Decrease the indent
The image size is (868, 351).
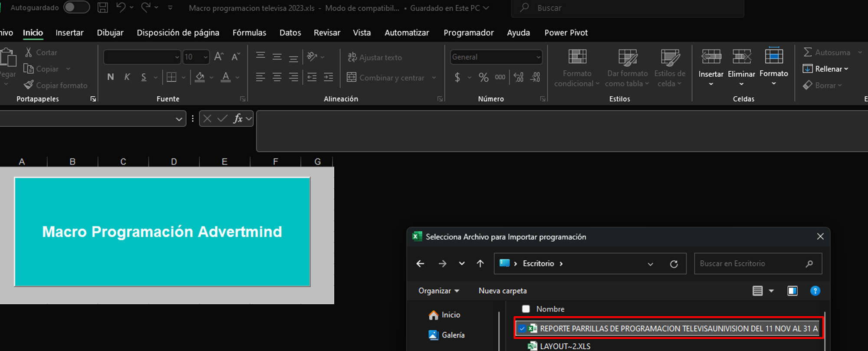click(x=312, y=77)
